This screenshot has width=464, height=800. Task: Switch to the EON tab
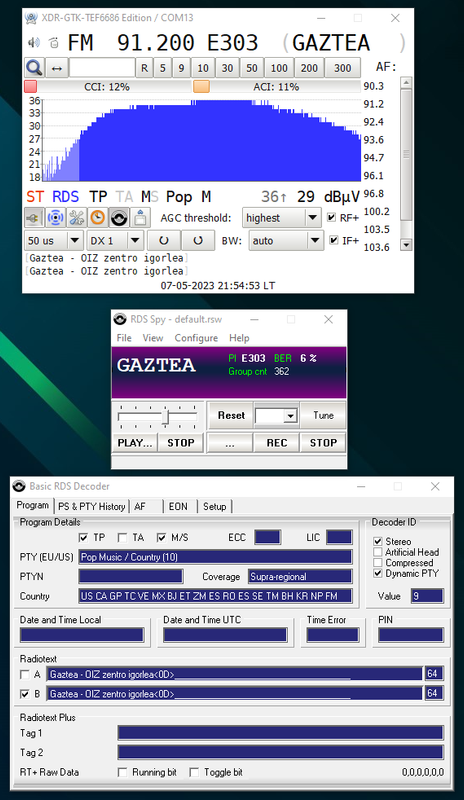click(x=178, y=507)
